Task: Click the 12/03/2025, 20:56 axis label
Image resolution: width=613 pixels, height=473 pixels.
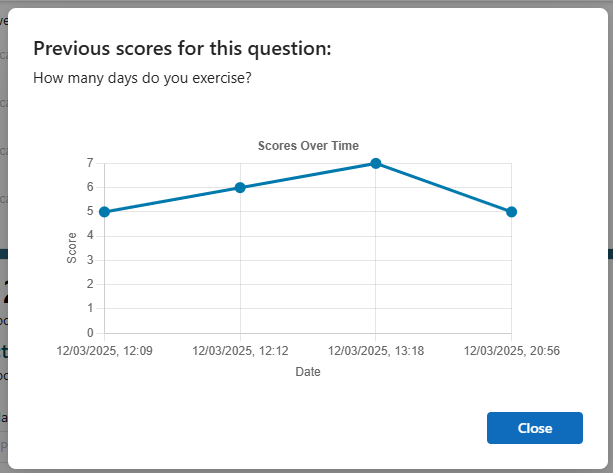Action: click(511, 351)
